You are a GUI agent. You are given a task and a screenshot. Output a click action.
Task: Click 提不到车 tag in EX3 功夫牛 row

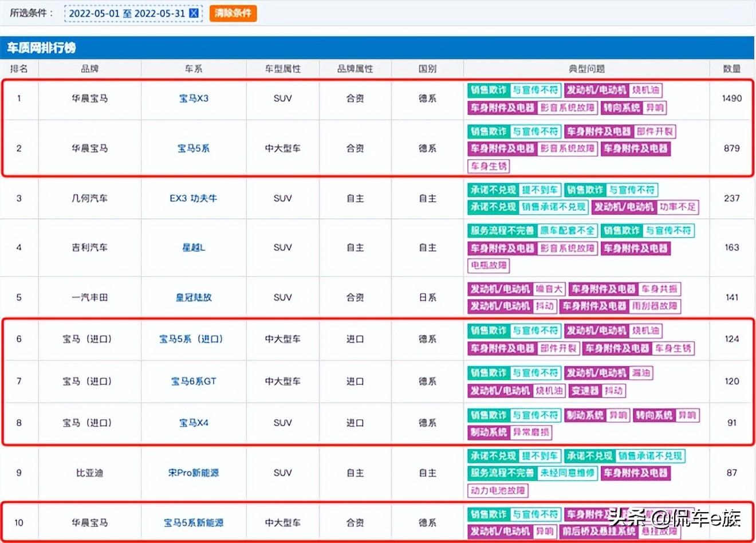[540, 190]
